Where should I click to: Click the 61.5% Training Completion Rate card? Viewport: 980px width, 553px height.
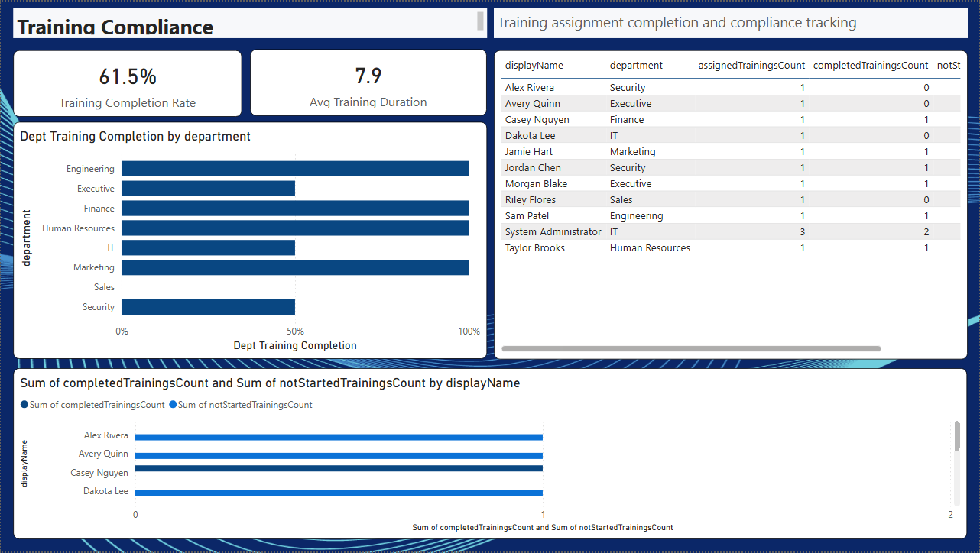(x=127, y=82)
